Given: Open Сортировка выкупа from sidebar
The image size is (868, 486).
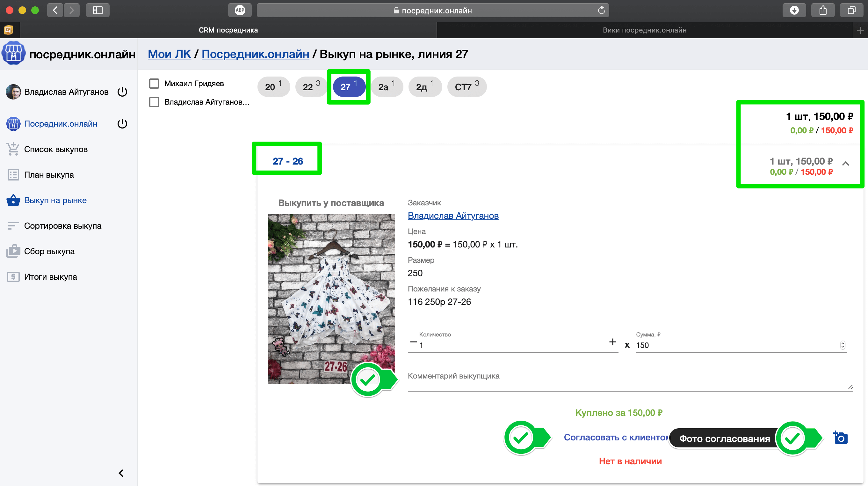Looking at the screenshot, I should tap(62, 226).
